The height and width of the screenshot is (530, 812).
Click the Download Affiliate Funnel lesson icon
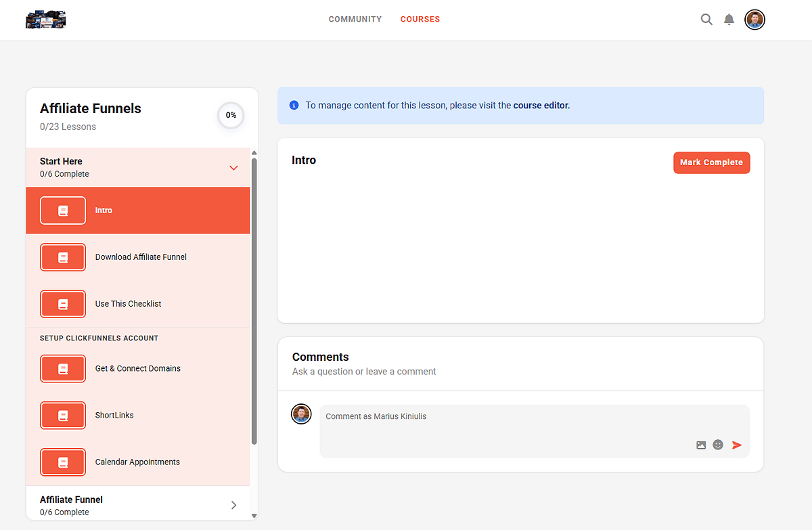[63, 257]
